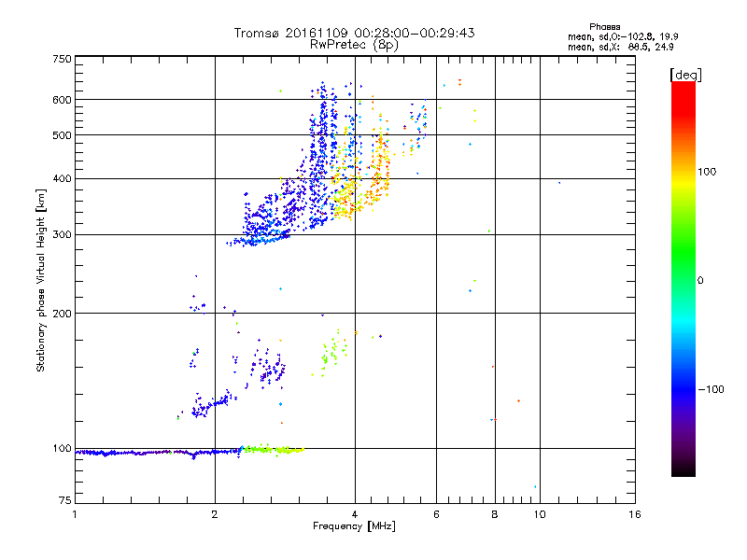Click the x-axis label 'Frequency [MHz]'
The width and height of the screenshot is (747, 560).
(x=354, y=526)
